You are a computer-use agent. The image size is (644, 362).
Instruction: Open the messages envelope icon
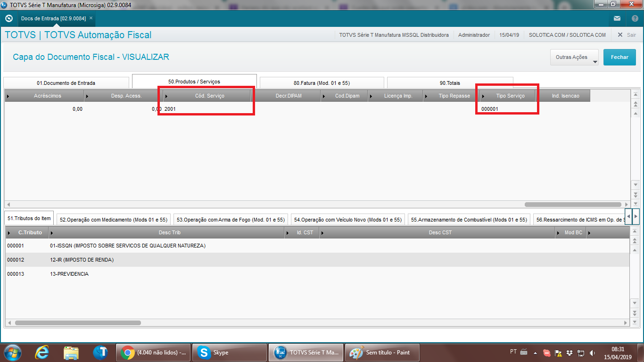pyautogui.click(x=617, y=18)
